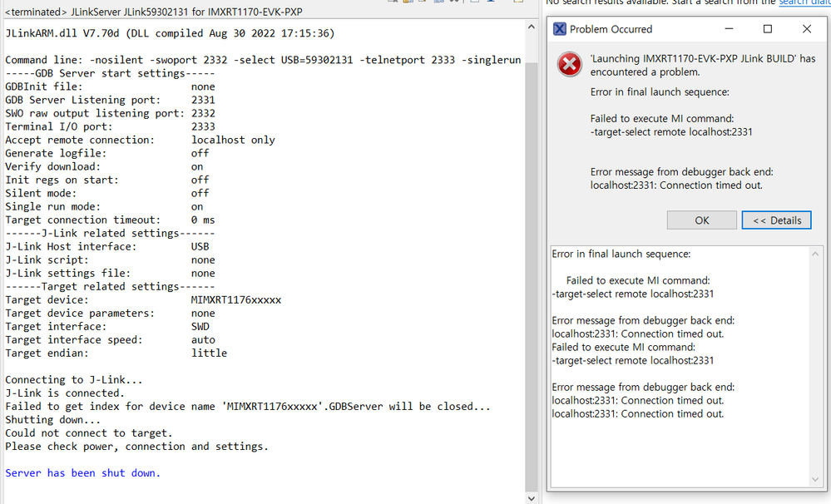The image size is (831, 504).
Task: Click the details box scroll down arrow
Action: point(814,480)
